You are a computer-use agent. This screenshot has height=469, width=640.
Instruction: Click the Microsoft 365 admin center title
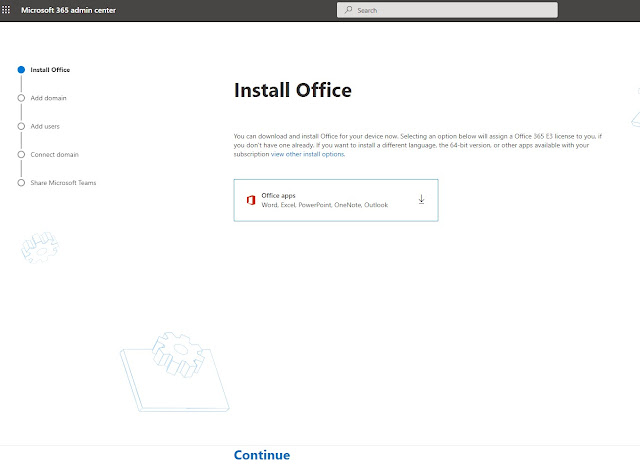69,10
